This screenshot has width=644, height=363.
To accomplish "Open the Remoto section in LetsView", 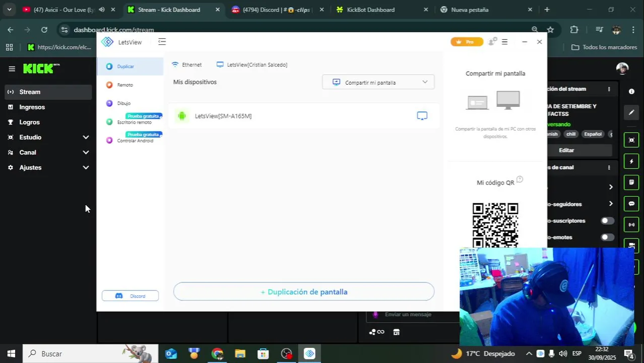I will (x=125, y=85).
